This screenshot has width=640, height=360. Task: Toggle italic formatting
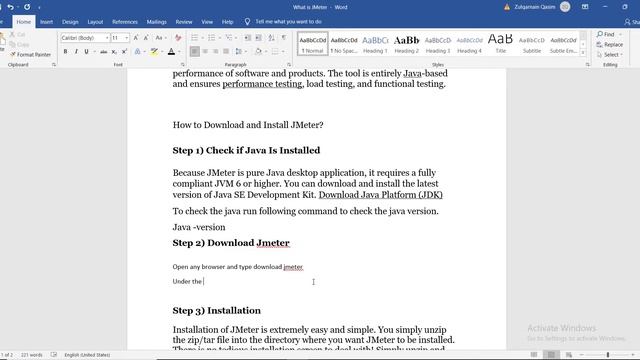point(76,51)
